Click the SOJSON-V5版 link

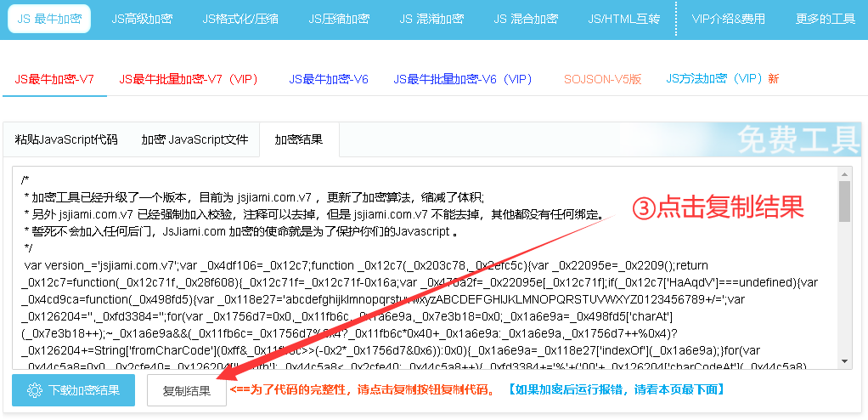(x=602, y=79)
